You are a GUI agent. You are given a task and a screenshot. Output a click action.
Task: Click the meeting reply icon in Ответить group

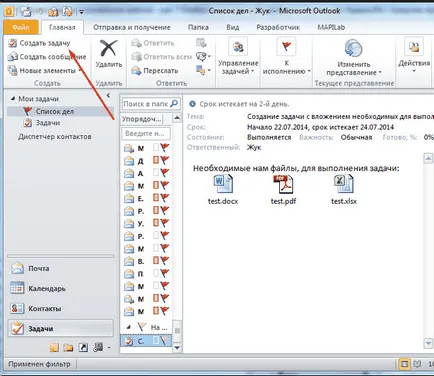pos(201,43)
